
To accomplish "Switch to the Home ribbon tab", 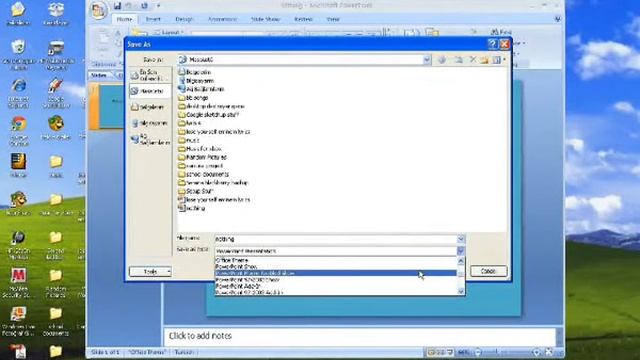I will (124, 19).
